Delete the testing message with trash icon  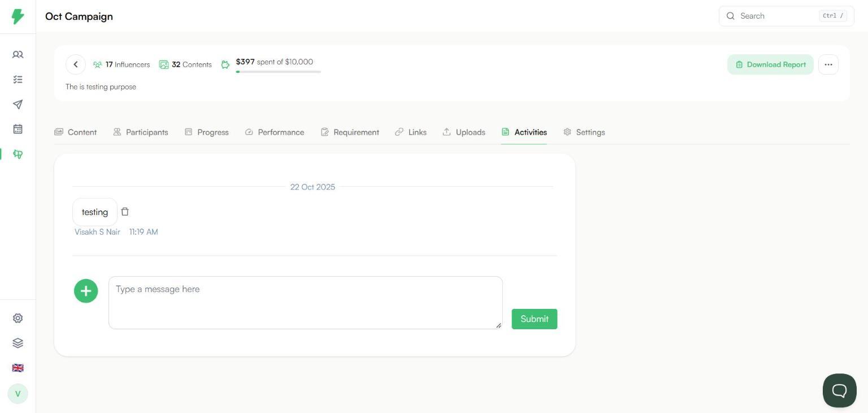pos(125,212)
